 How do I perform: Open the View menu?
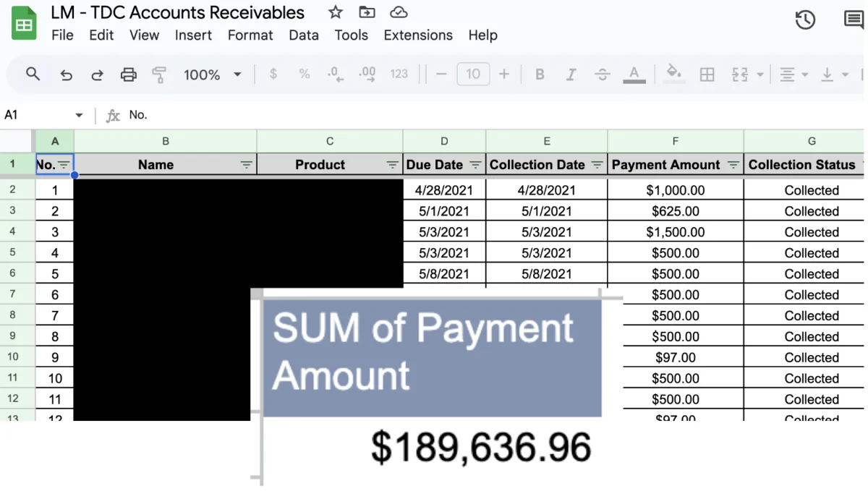pyautogui.click(x=144, y=35)
